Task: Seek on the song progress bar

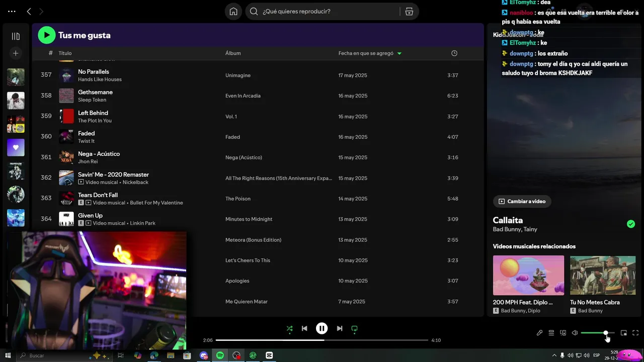Action: click(322, 340)
